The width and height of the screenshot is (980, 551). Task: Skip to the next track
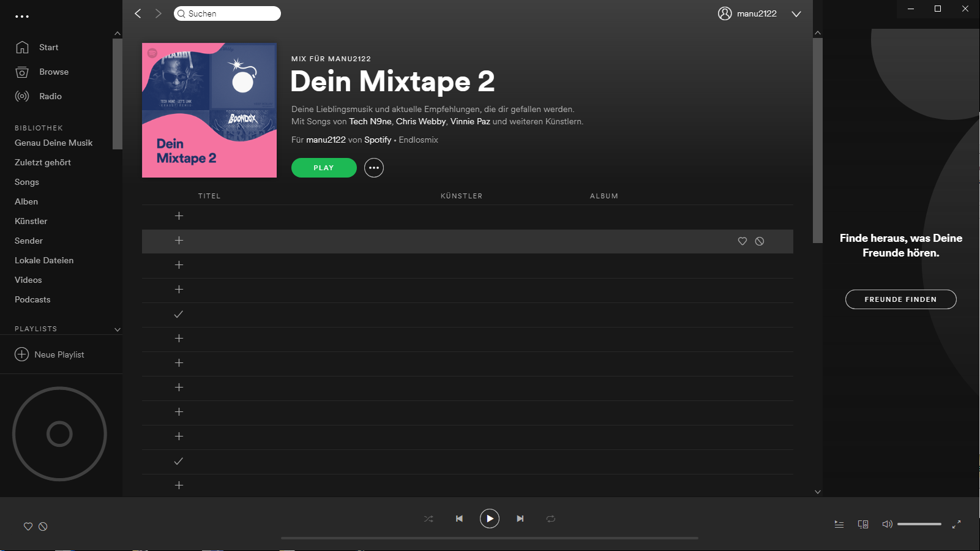point(520,519)
